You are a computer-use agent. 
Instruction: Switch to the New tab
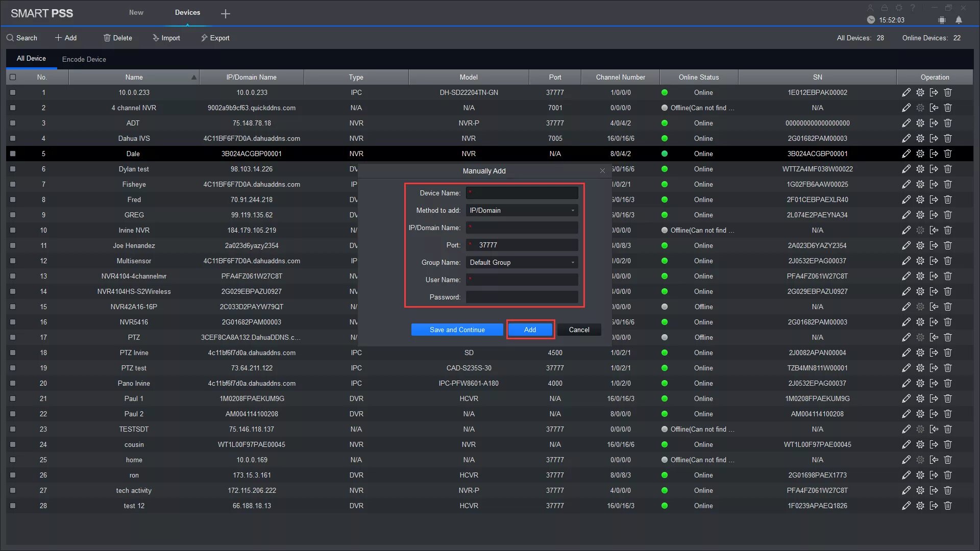(x=136, y=12)
